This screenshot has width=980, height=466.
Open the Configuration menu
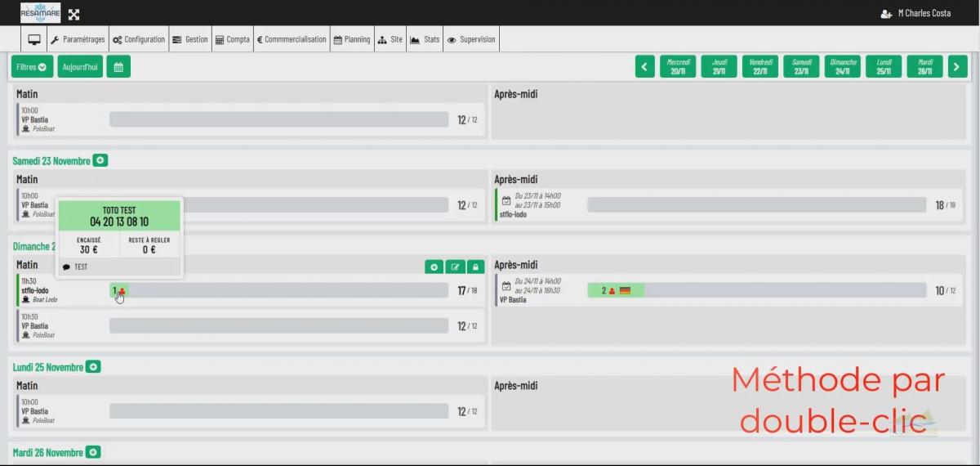pos(139,39)
